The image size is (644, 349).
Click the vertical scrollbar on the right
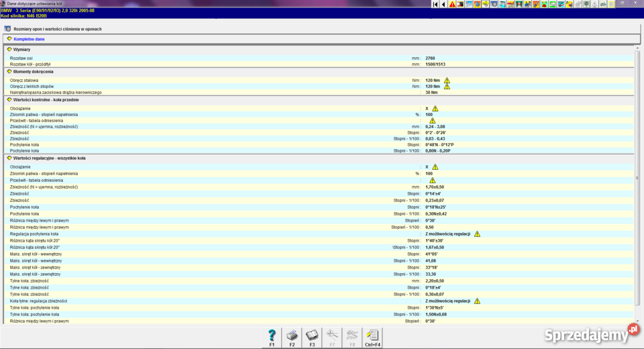(636, 178)
